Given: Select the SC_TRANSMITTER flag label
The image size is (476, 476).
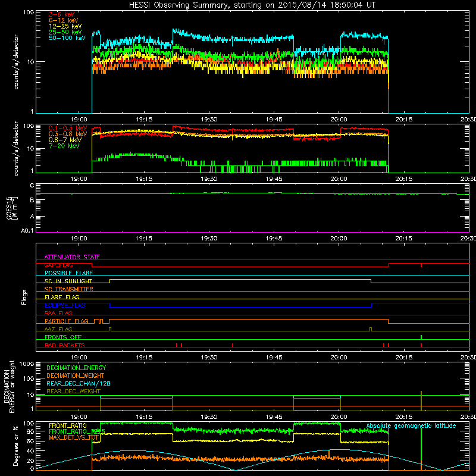Looking at the screenshot, I should 69,289.
